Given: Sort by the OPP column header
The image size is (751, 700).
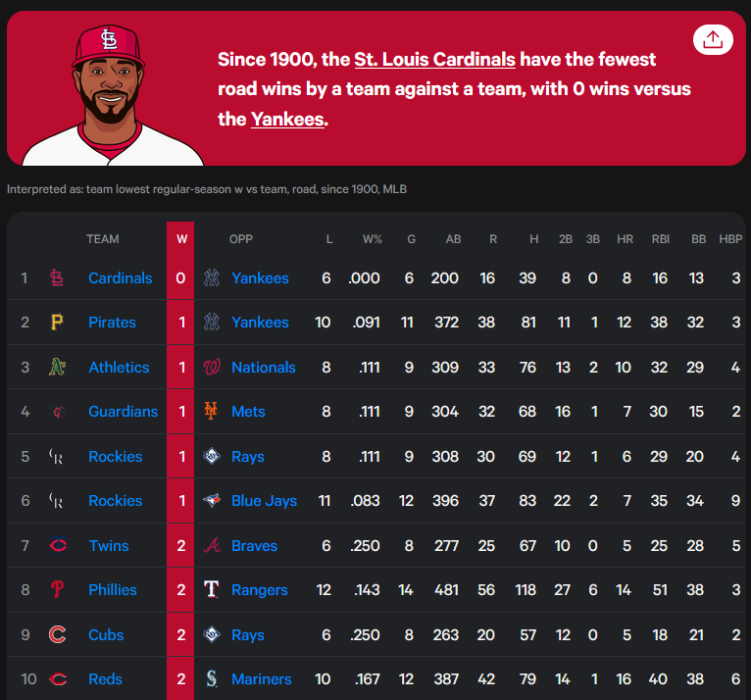Looking at the screenshot, I should click(x=241, y=239).
